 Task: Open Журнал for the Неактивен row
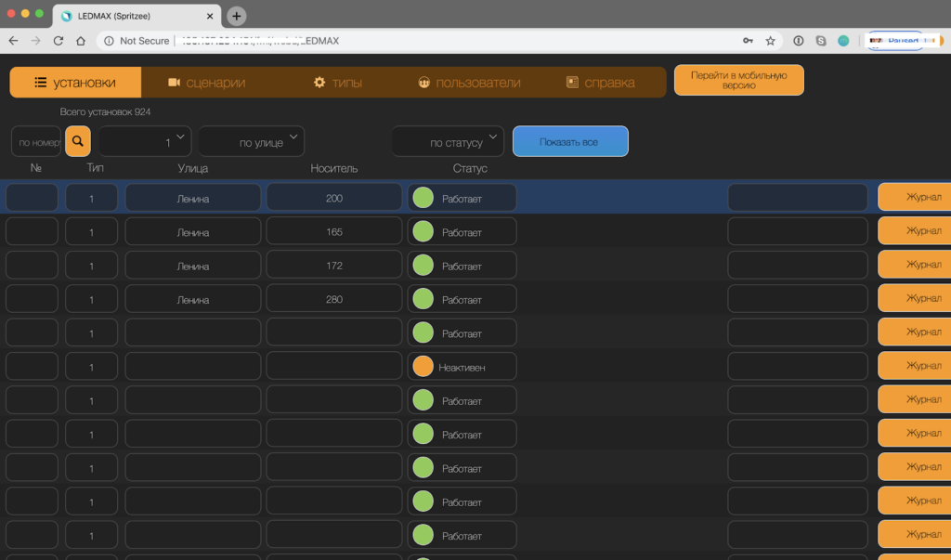pos(915,365)
